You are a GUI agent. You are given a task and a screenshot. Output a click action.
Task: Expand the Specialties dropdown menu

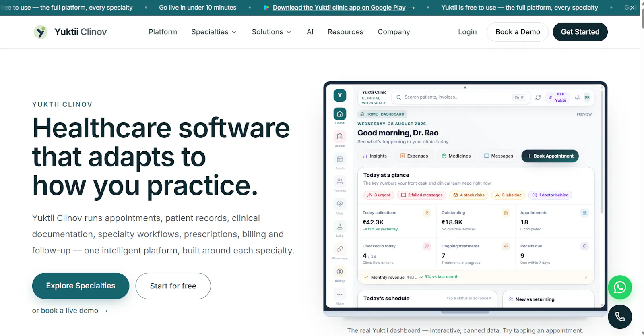click(x=214, y=32)
